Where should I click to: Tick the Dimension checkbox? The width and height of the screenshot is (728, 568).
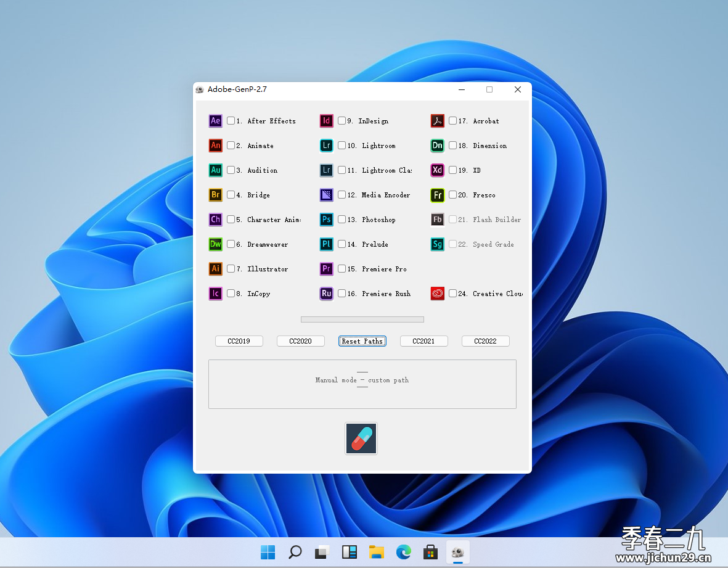point(452,146)
